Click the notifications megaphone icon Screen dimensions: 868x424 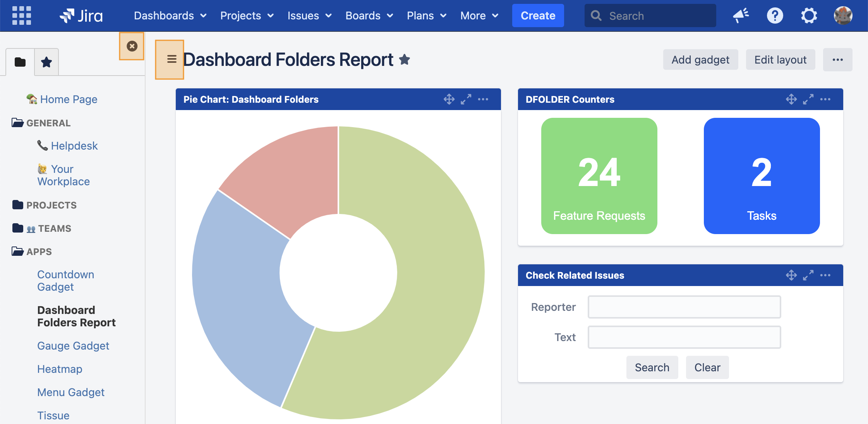pyautogui.click(x=741, y=16)
